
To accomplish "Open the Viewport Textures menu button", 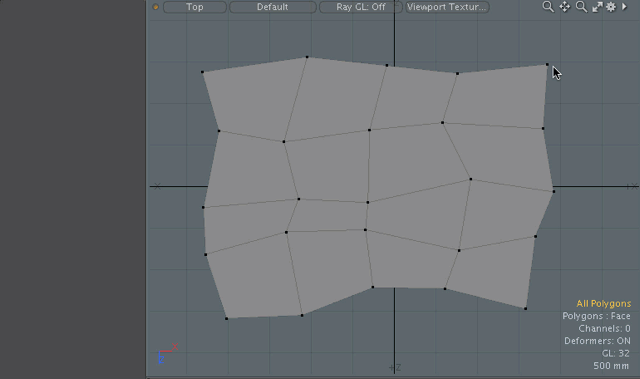I will [447, 7].
